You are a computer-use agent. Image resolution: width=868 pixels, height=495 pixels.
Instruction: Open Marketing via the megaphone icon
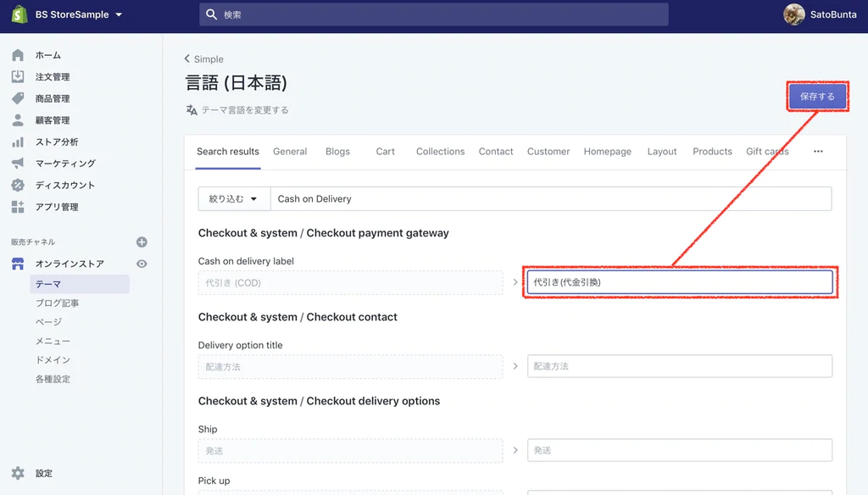[x=18, y=164]
